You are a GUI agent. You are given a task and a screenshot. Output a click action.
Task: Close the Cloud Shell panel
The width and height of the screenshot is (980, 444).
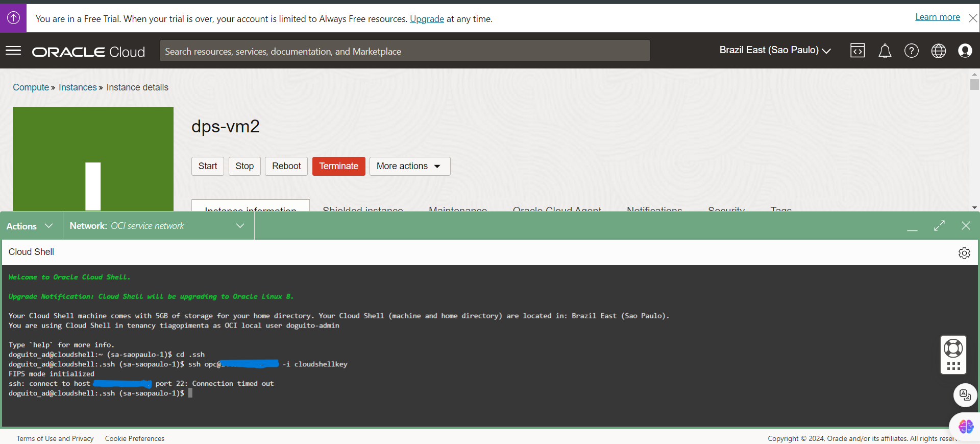click(x=966, y=226)
